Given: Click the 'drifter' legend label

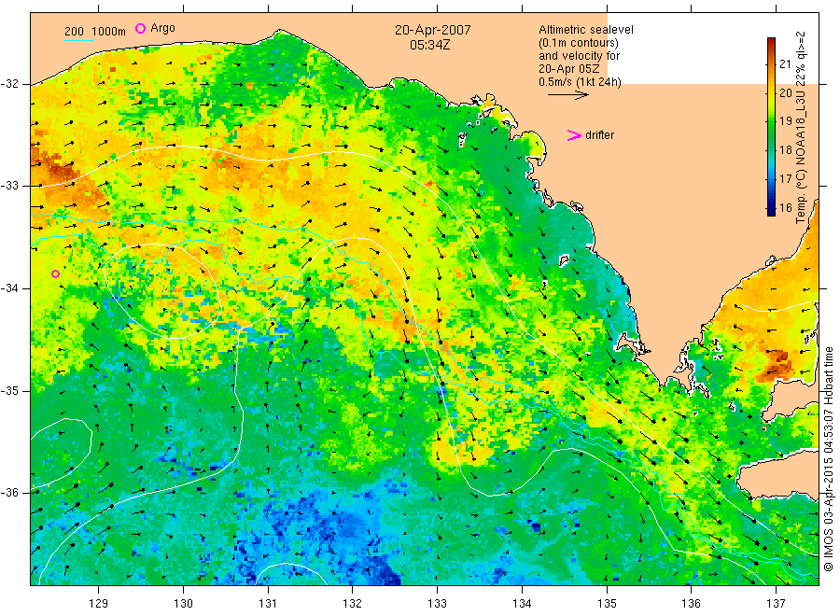Looking at the screenshot, I should click(x=599, y=135).
